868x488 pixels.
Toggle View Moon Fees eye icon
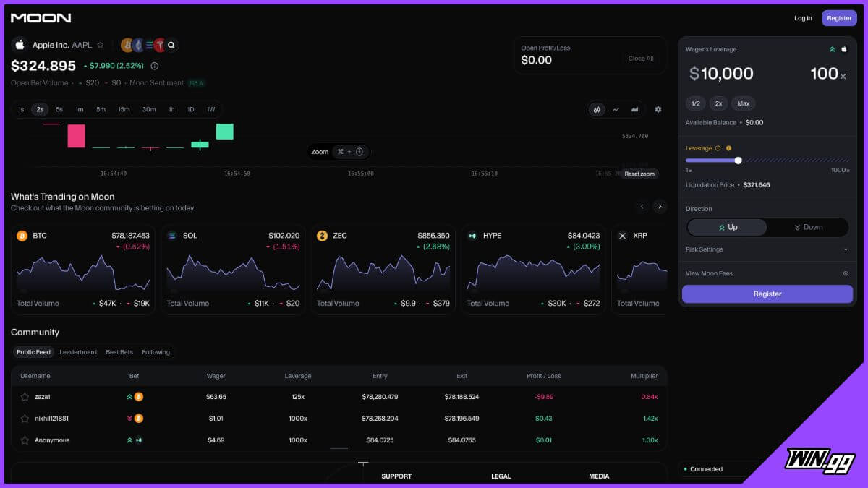846,274
